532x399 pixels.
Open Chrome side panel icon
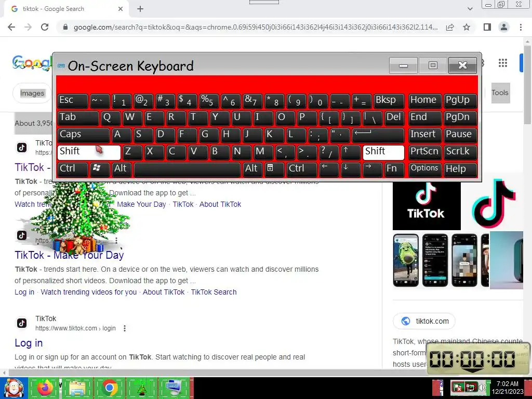tap(487, 27)
